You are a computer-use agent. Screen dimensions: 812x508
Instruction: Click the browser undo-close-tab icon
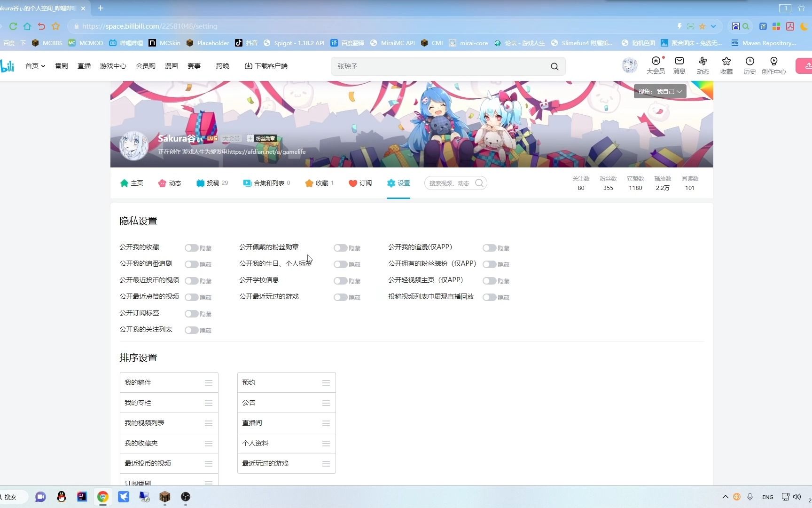[41, 26]
